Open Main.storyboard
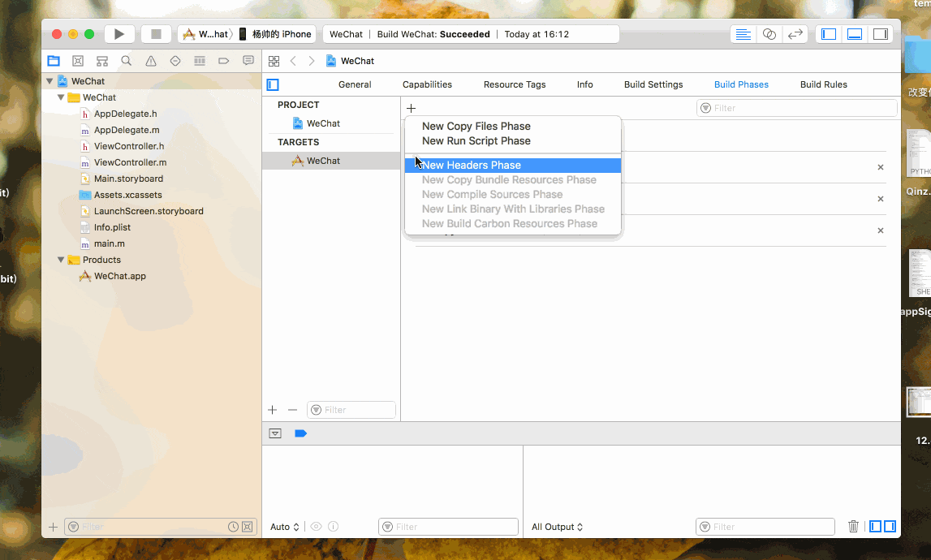 pos(128,179)
